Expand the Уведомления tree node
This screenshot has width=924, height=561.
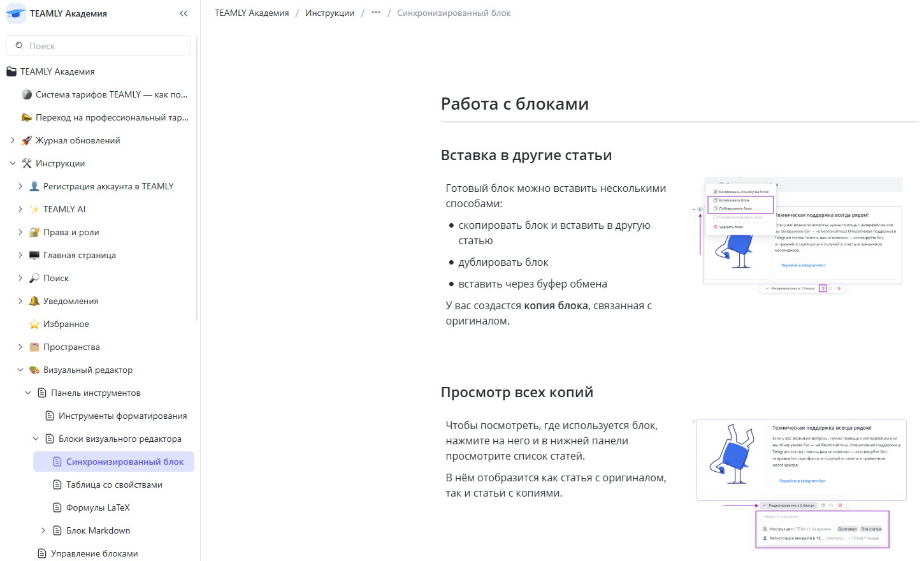coord(20,301)
